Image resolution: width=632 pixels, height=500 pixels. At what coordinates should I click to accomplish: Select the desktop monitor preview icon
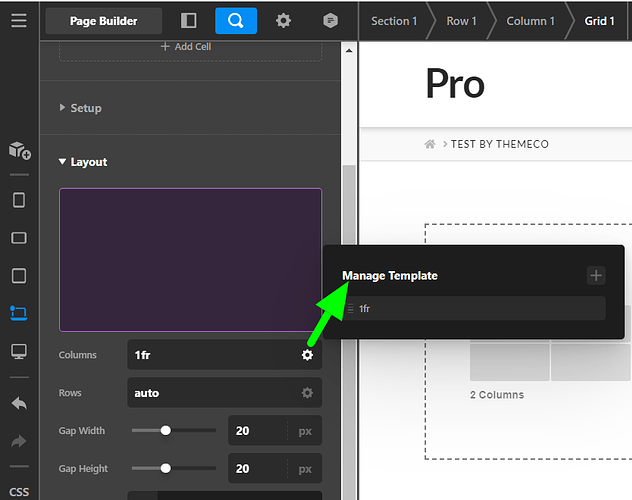[x=19, y=351]
